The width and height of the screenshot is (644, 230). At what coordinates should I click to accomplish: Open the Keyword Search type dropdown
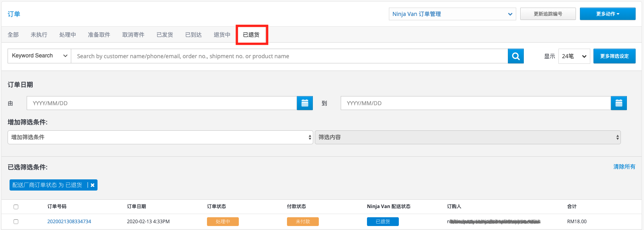click(39, 56)
